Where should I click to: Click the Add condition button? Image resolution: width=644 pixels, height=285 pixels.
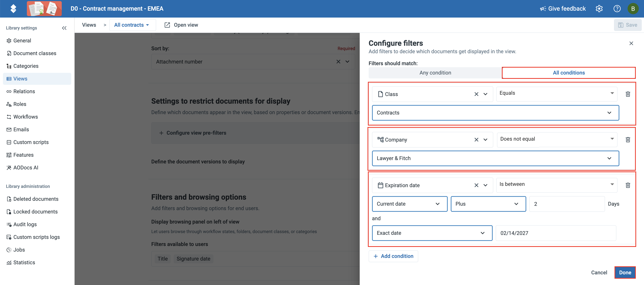pyautogui.click(x=393, y=256)
